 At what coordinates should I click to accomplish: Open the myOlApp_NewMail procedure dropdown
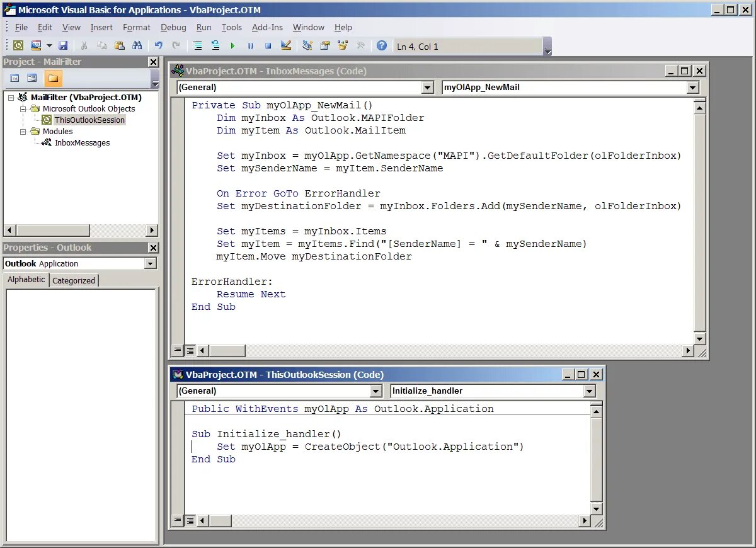click(693, 88)
